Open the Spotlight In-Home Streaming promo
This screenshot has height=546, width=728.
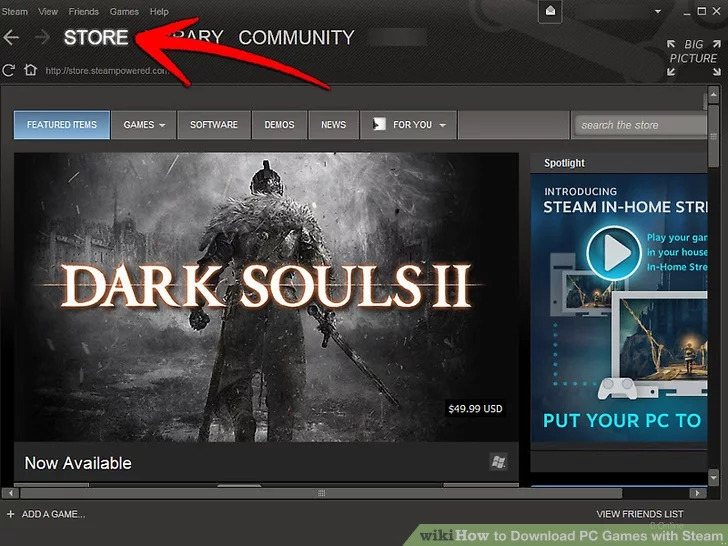coord(619,308)
